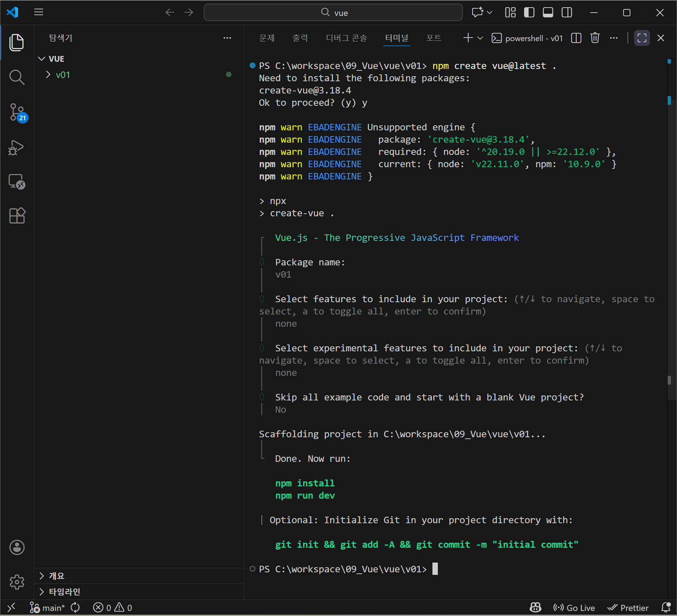Image resolution: width=677 pixels, height=616 pixels.
Task: Toggle the secondary side bar
Action: pyautogui.click(x=566, y=13)
